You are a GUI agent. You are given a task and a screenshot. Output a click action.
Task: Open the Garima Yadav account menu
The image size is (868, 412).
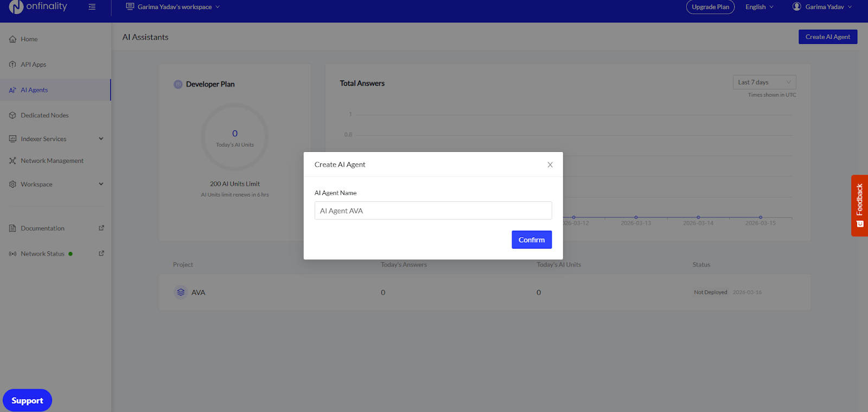pos(822,7)
